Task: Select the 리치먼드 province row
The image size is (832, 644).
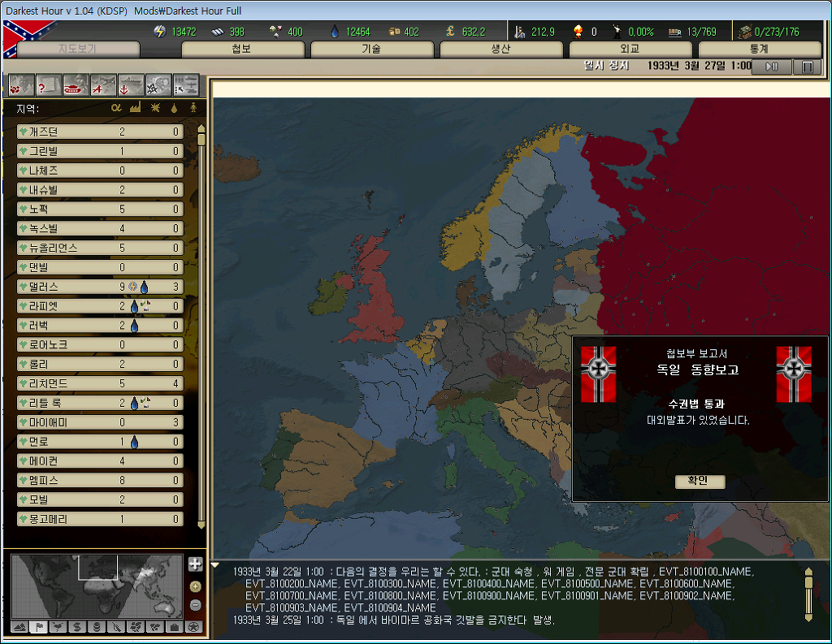Action: coord(100,383)
